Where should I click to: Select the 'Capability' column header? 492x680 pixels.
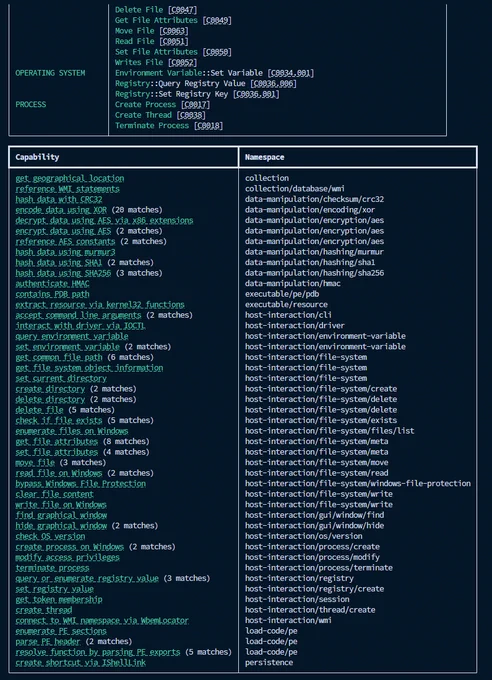[37, 157]
